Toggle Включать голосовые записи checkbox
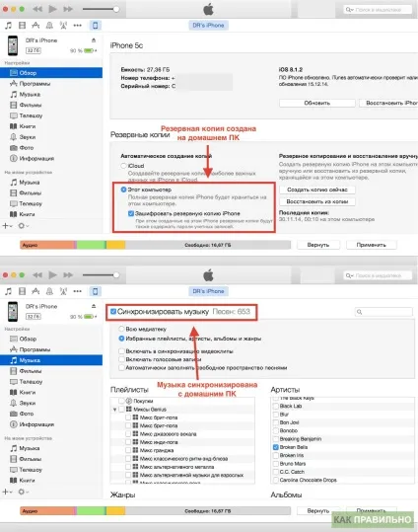Screen dimensions: 418x532 (x=121, y=359)
